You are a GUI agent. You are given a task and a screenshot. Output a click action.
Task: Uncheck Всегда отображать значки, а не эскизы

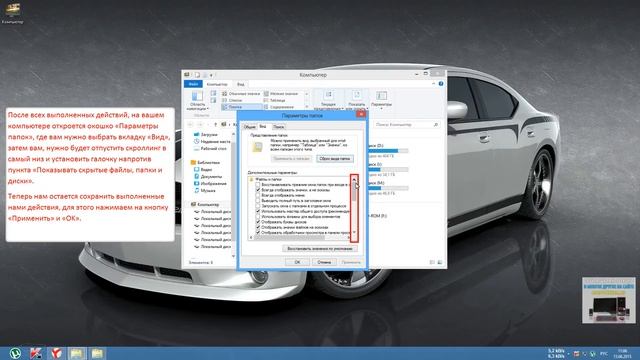coord(258,190)
